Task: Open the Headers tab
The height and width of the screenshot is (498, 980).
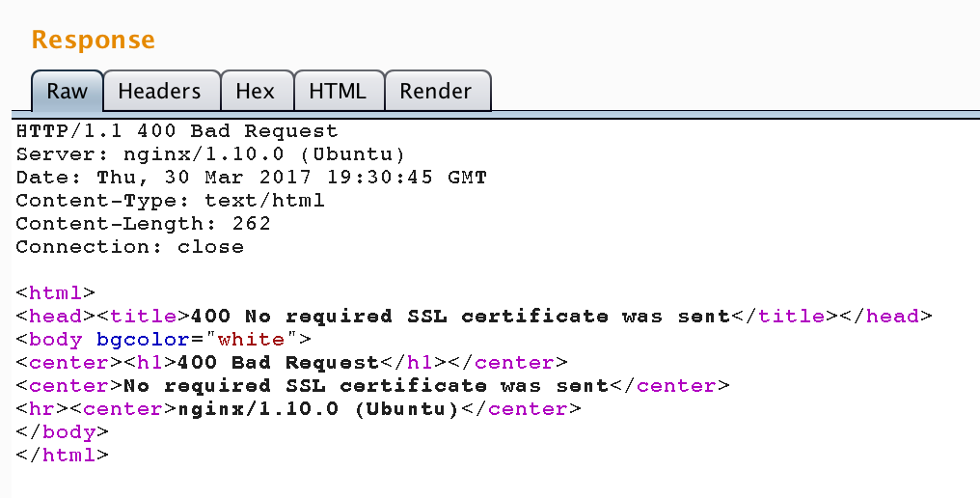Action: coord(161,92)
